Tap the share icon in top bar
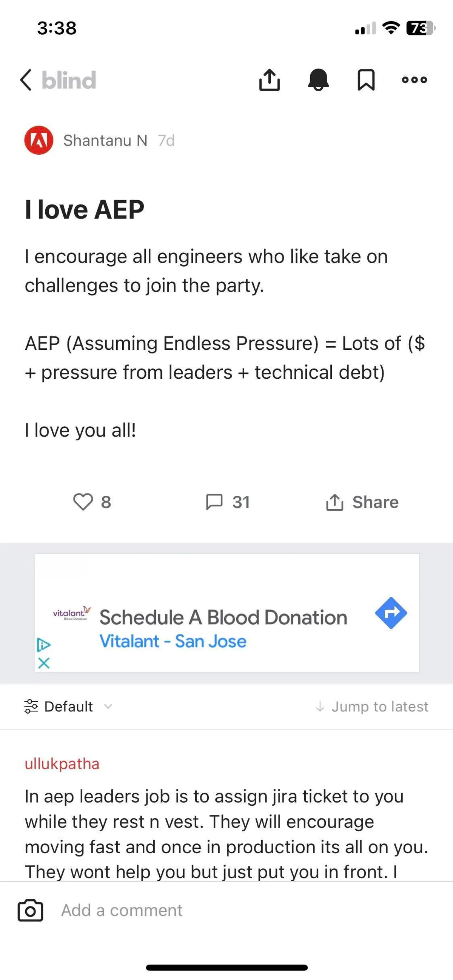 [269, 80]
